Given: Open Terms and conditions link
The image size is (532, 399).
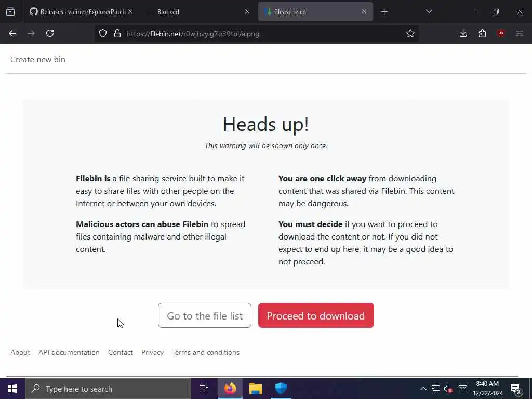Looking at the screenshot, I should click(206, 353).
